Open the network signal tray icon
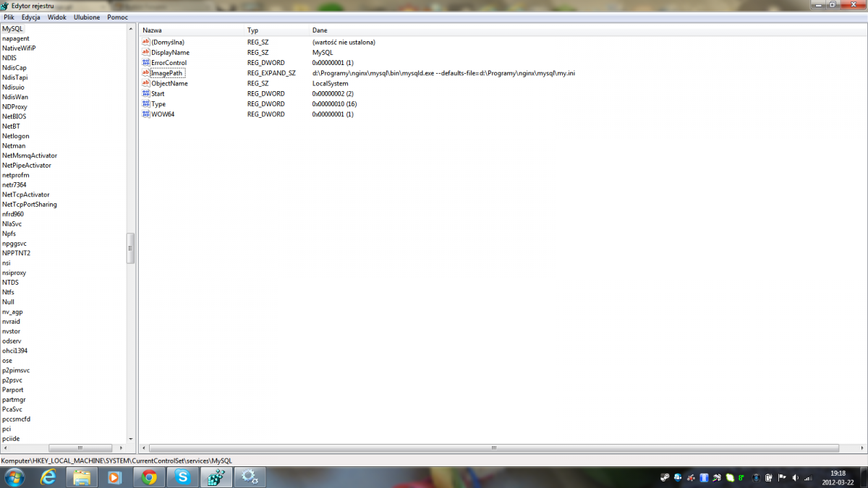This screenshot has height=488, width=868. click(808, 477)
